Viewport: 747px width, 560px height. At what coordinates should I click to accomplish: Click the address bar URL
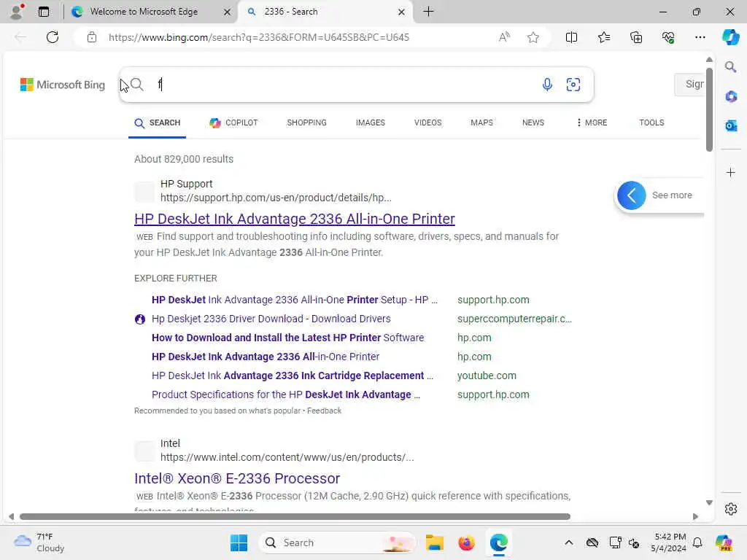[x=259, y=37]
